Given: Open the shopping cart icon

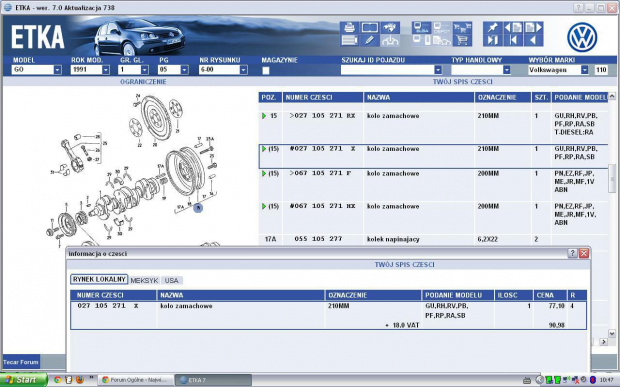Looking at the screenshot, I should click(x=462, y=40).
